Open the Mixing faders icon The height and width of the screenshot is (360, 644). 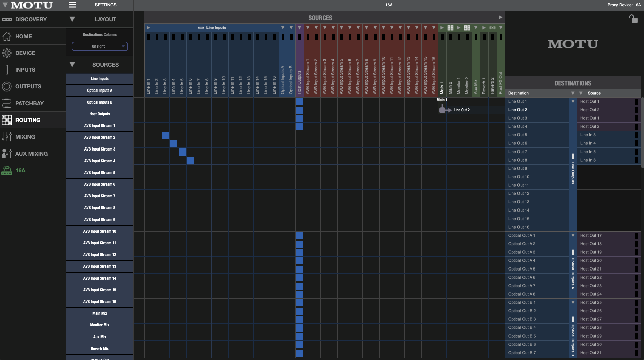point(7,137)
